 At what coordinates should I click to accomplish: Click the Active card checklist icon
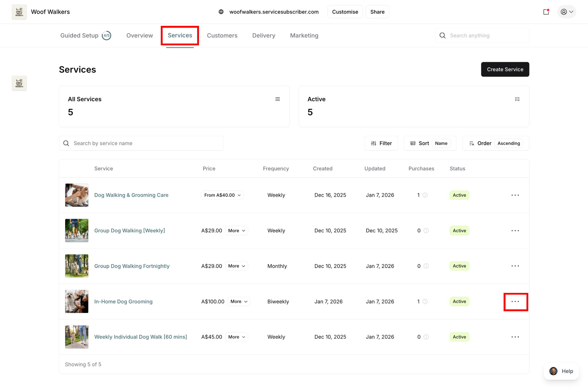(517, 99)
